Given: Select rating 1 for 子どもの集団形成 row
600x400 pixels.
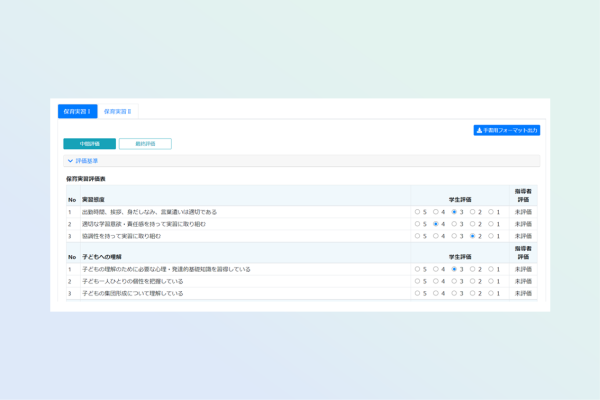Looking at the screenshot, I should [491, 293].
